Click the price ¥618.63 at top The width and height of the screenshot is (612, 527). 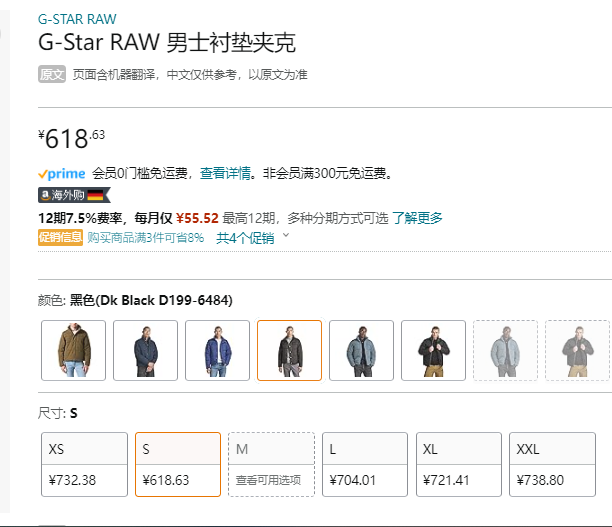(71, 138)
